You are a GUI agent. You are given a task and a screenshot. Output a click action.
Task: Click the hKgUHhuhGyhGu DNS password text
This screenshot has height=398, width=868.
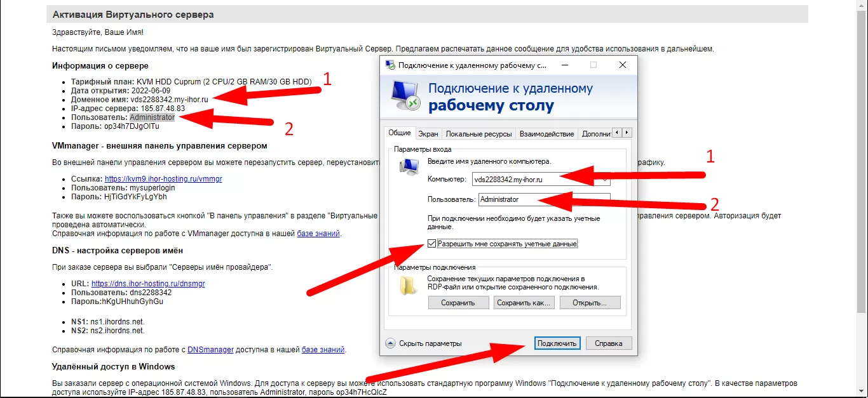133,301
